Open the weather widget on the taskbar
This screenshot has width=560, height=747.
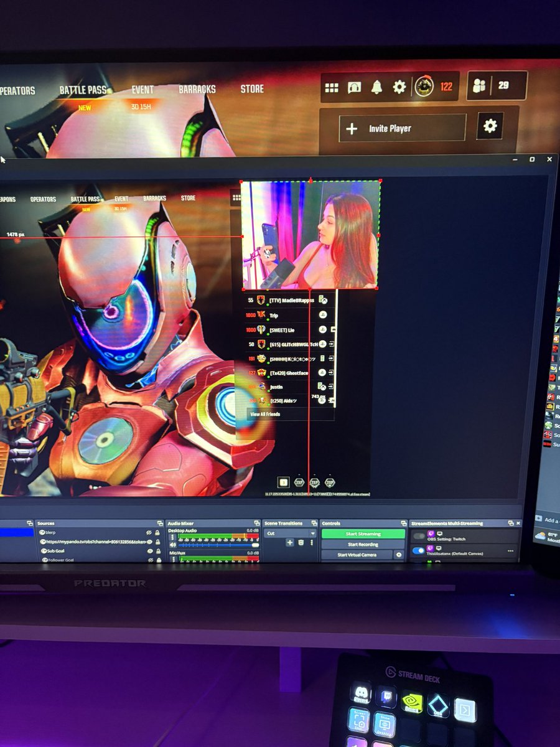coord(548,537)
